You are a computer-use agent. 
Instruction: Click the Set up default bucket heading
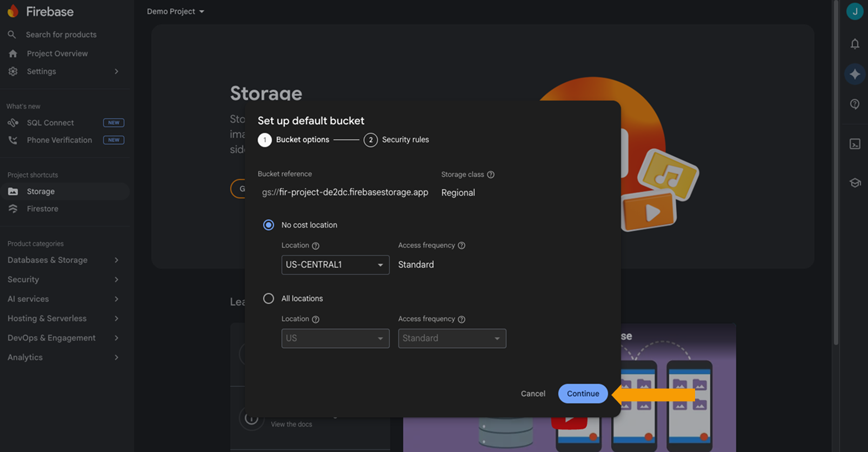(x=311, y=121)
